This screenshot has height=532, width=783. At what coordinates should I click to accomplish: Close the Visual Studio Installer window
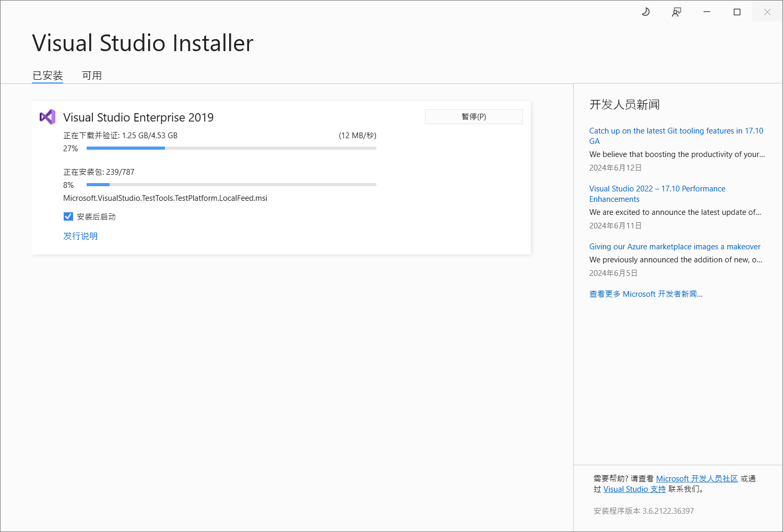[x=767, y=12]
